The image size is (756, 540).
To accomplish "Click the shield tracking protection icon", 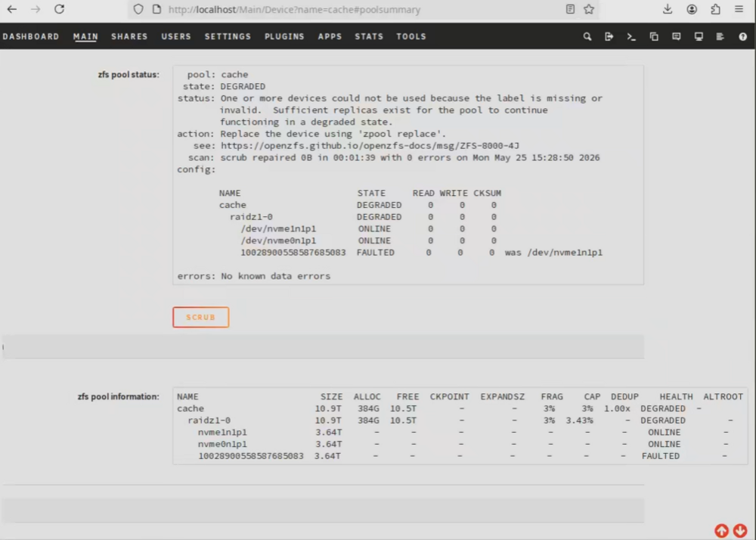I will tap(138, 9).
